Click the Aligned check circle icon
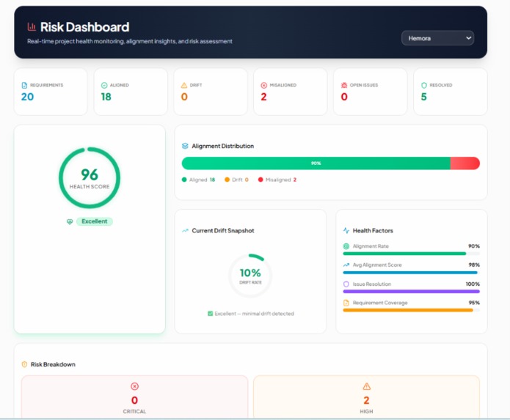Viewport: 510px width, 420px height. tap(104, 85)
